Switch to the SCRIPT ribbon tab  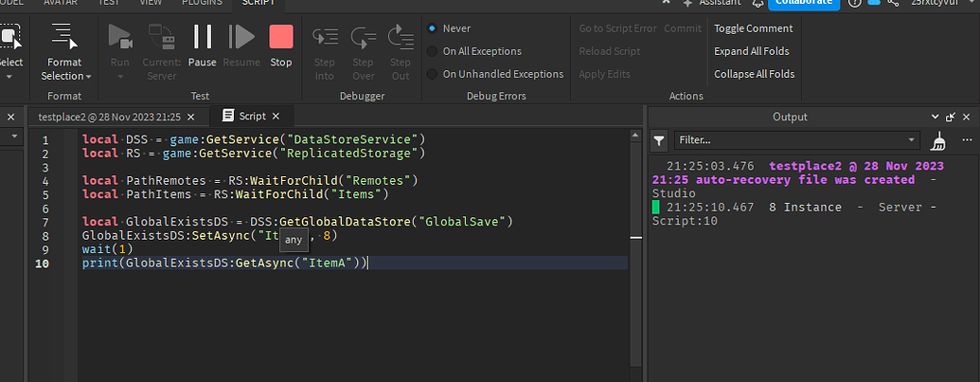click(258, 3)
